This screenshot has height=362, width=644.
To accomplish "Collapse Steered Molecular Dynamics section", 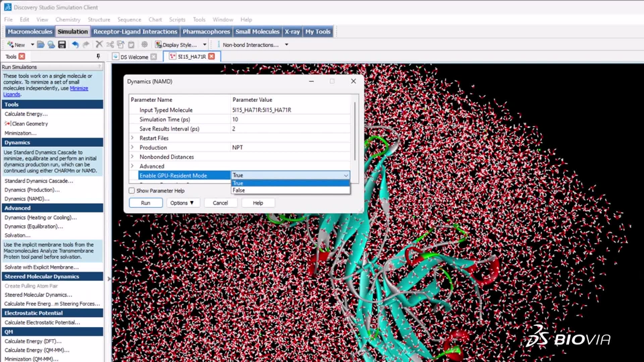I will click(52, 277).
